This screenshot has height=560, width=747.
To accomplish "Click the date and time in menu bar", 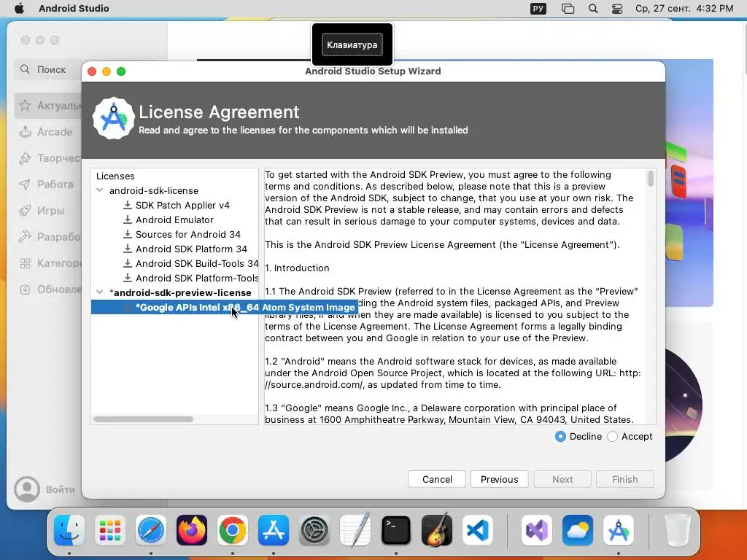I will (x=684, y=8).
